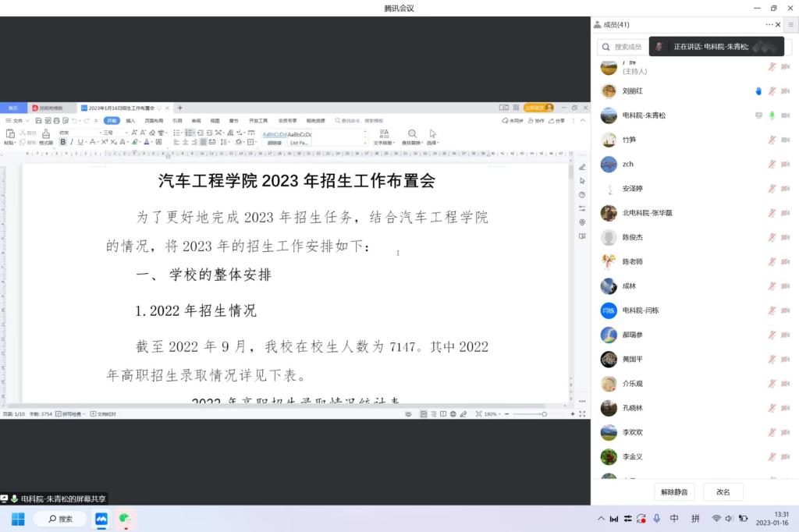
Task: Click the Paste (粘贴) clipboard icon
Action: (x=10, y=135)
